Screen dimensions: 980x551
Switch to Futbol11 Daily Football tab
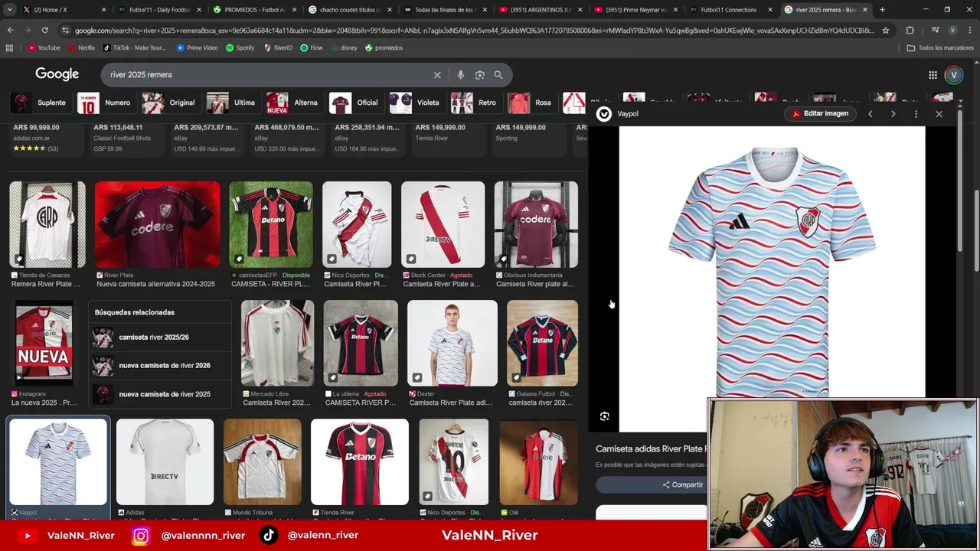pos(159,10)
